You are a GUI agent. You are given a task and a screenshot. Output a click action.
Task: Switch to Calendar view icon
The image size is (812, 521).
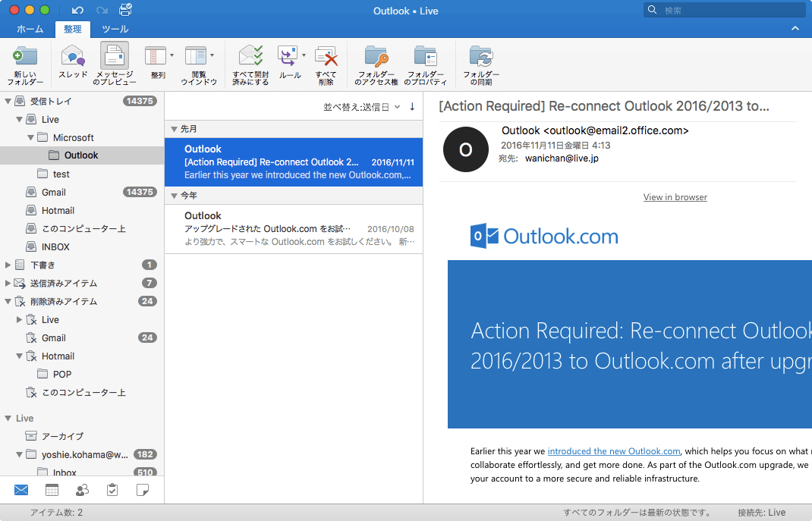pos(52,489)
